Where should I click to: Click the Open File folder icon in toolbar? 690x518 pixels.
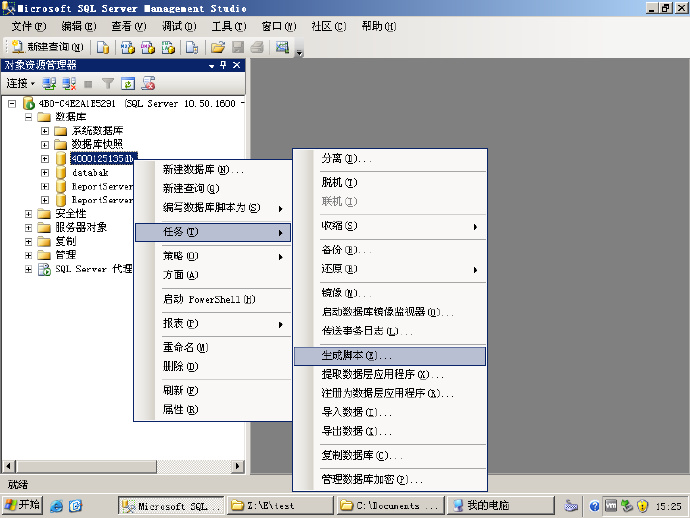point(217,47)
